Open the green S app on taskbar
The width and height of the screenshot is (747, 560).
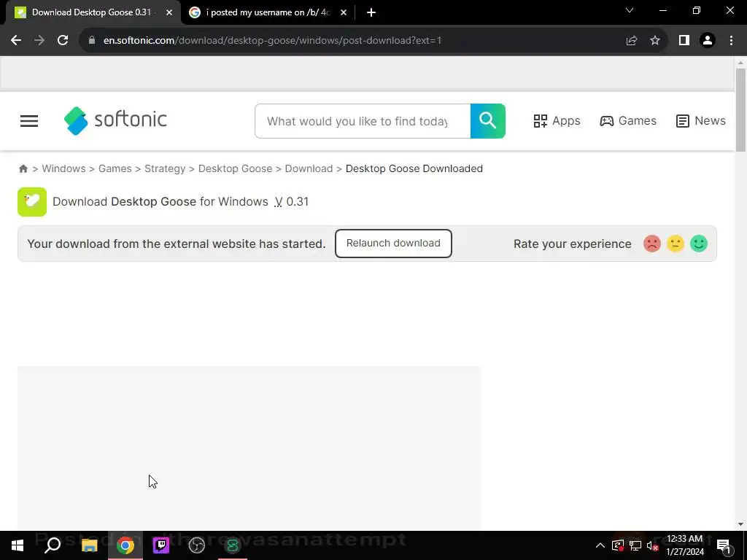233,545
